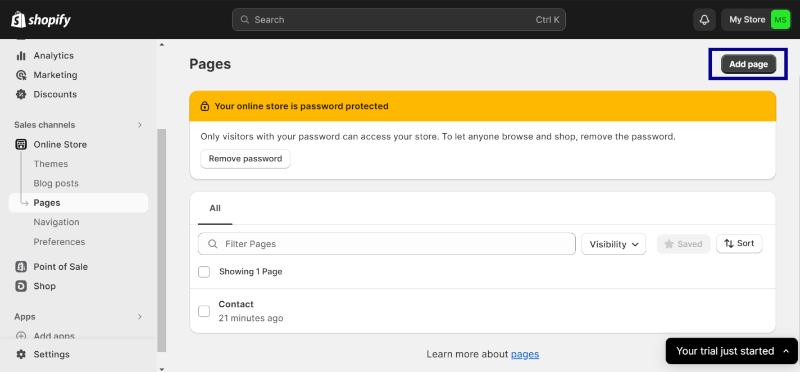The width and height of the screenshot is (800, 372).
Task: Click the Point of Sale text label
Action: 61,266
